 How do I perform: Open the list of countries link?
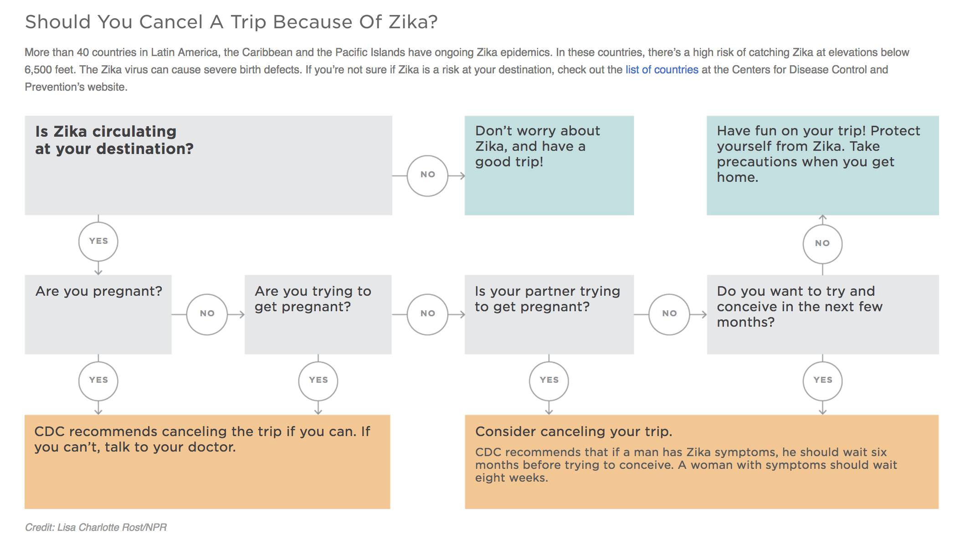(x=662, y=70)
